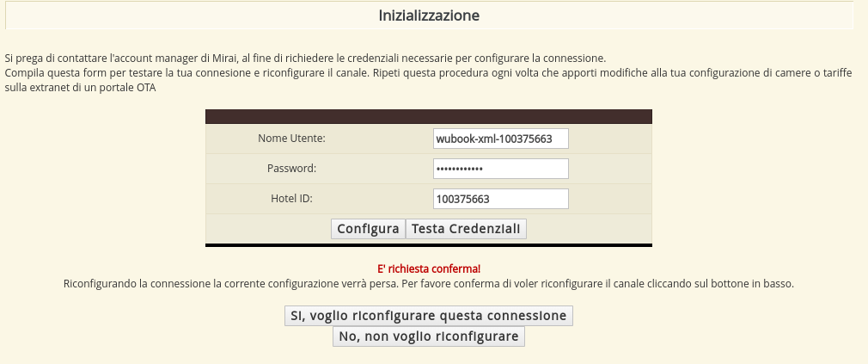Select the Hotel ID text box
The height and width of the screenshot is (364, 868).
click(x=501, y=199)
